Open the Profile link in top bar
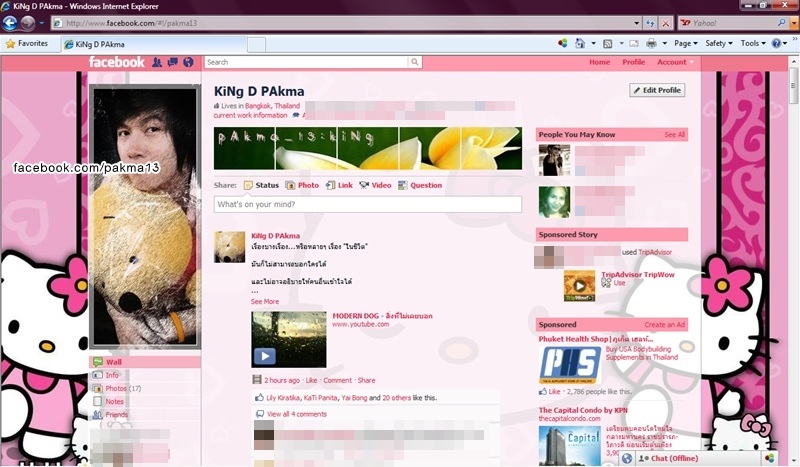 click(x=634, y=62)
